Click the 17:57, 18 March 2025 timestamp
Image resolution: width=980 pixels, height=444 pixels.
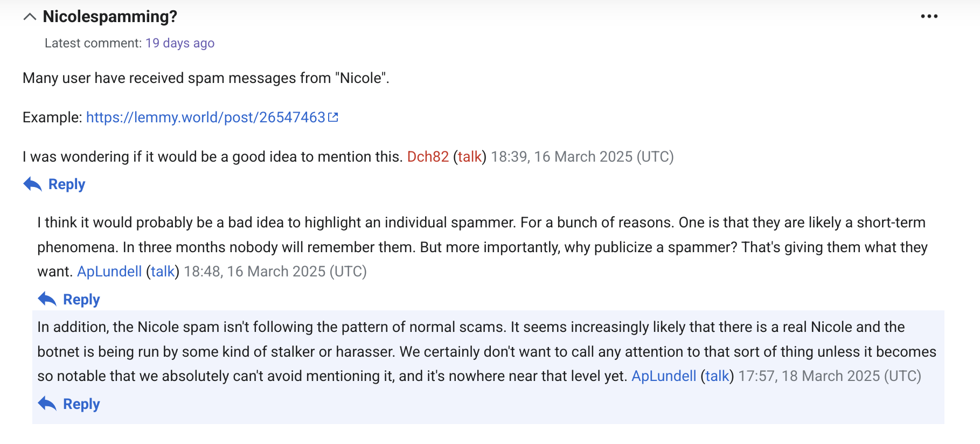coord(830,376)
